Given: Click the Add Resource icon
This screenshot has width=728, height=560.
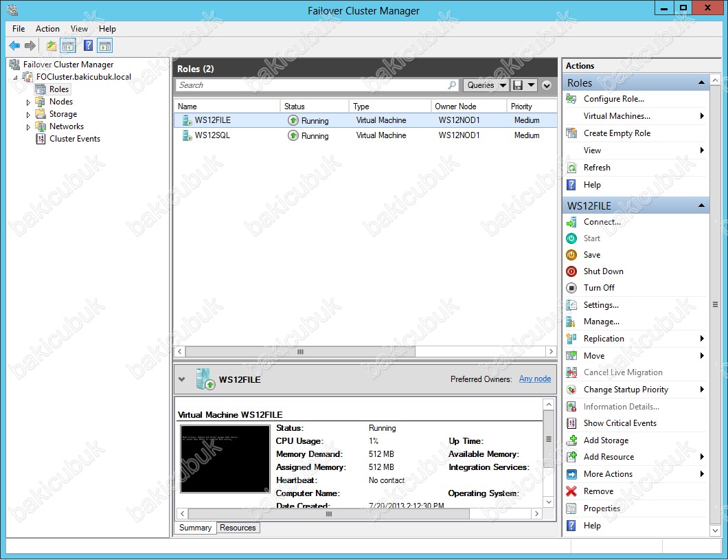Looking at the screenshot, I should (x=571, y=457).
